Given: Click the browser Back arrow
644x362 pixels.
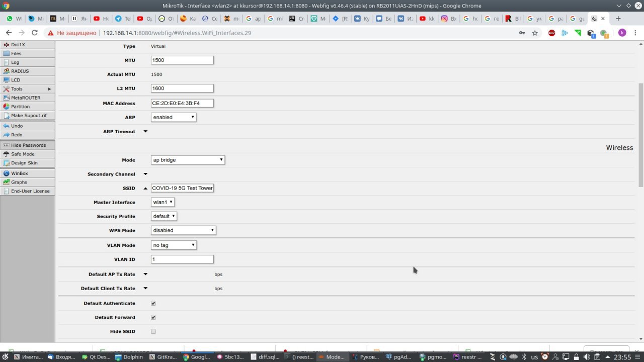Looking at the screenshot, I should point(9,33).
